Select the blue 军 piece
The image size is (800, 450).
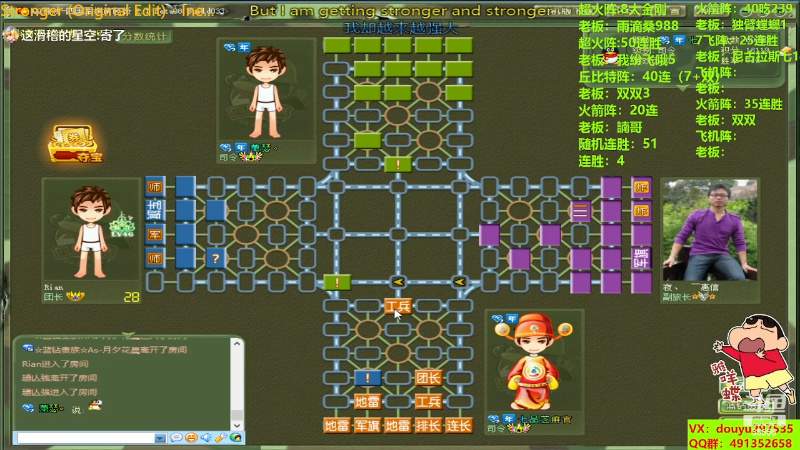(155, 235)
